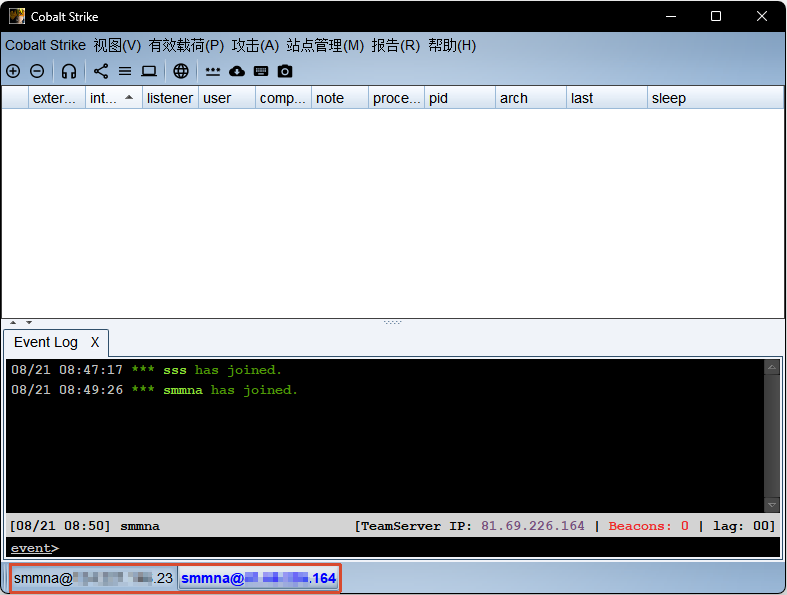Open the 站点管理(M) menu

click(x=325, y=45)
